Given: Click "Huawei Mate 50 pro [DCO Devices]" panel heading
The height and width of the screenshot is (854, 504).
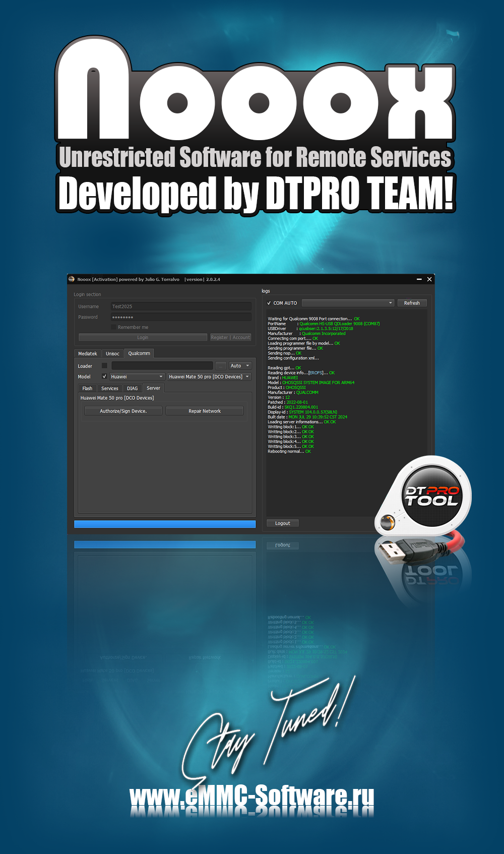Looking at the screenshot, I should [x=117, y=398].
